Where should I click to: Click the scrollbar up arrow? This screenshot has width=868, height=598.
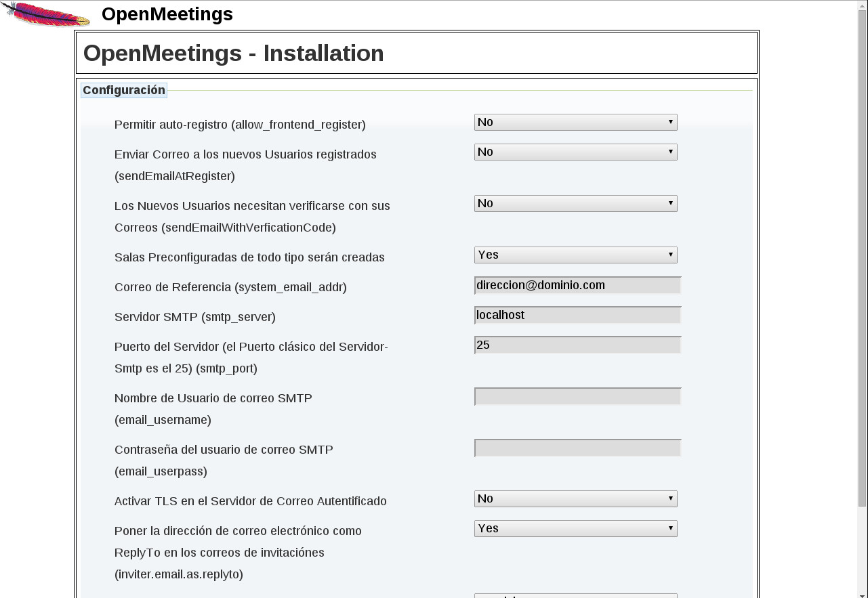coord(862,5)
